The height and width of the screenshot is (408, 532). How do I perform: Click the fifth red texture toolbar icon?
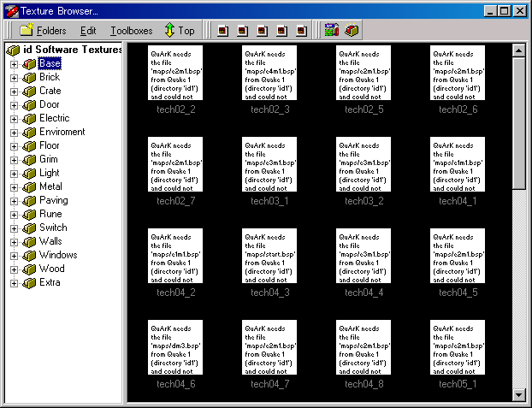301,31
